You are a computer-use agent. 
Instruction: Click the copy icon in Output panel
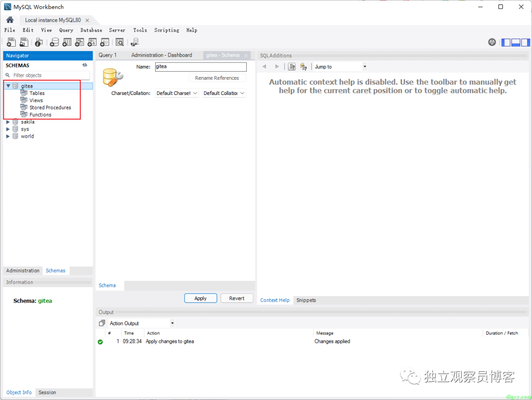(x=102, y=323)
